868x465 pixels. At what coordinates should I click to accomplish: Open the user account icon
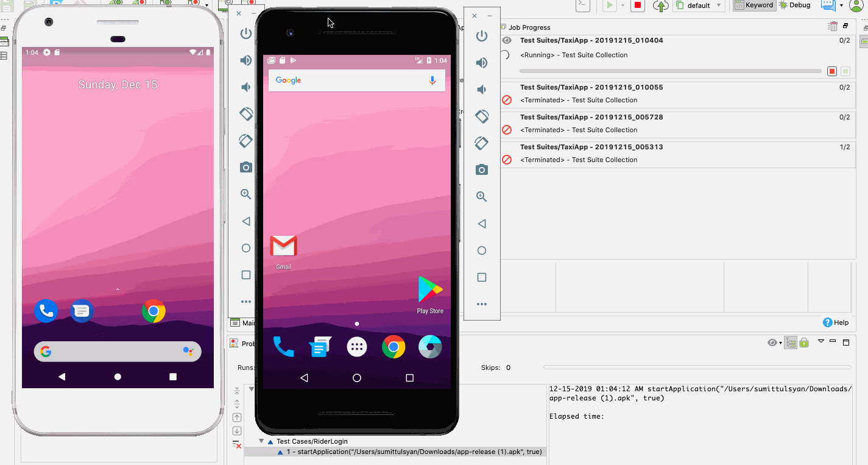(x=857, y=5)
